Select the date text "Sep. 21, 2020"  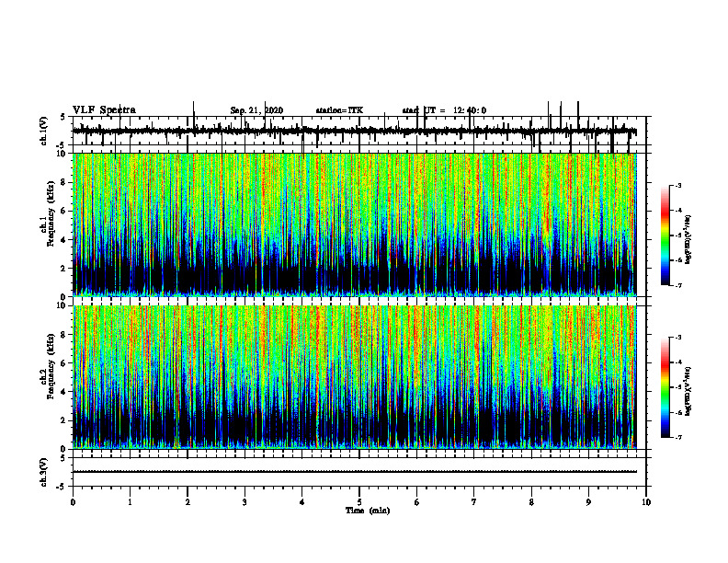click(x=256, y=110)
